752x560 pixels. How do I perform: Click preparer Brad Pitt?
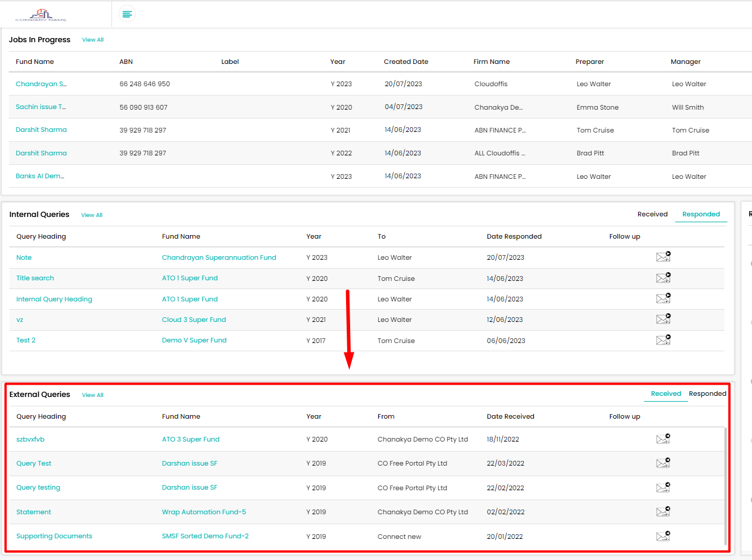tap(590, 153)
